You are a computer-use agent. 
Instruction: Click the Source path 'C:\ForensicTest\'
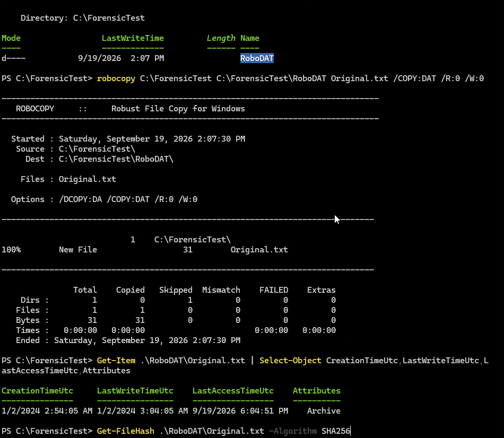pyautogui.click(x=97, y=149)
